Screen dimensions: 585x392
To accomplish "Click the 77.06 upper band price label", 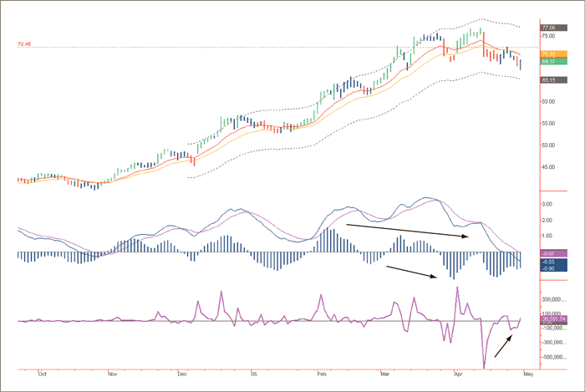I will (x=552, y=27).
